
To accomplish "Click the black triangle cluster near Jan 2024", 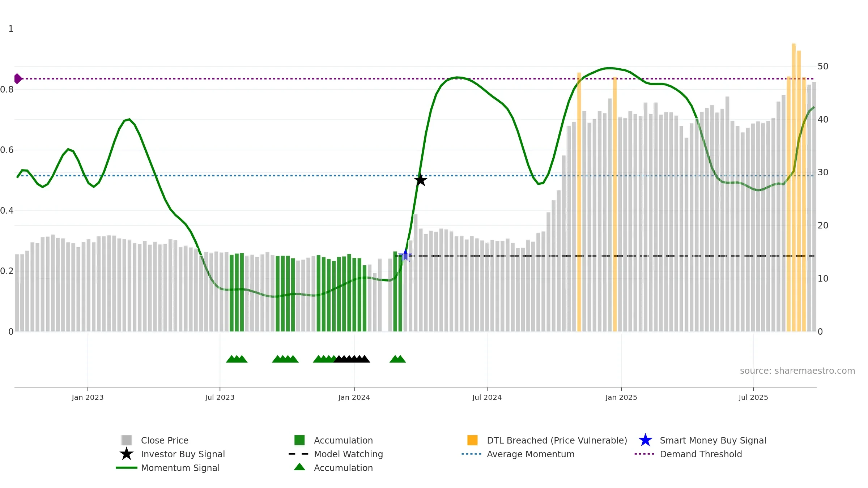I will pos(352,359).
